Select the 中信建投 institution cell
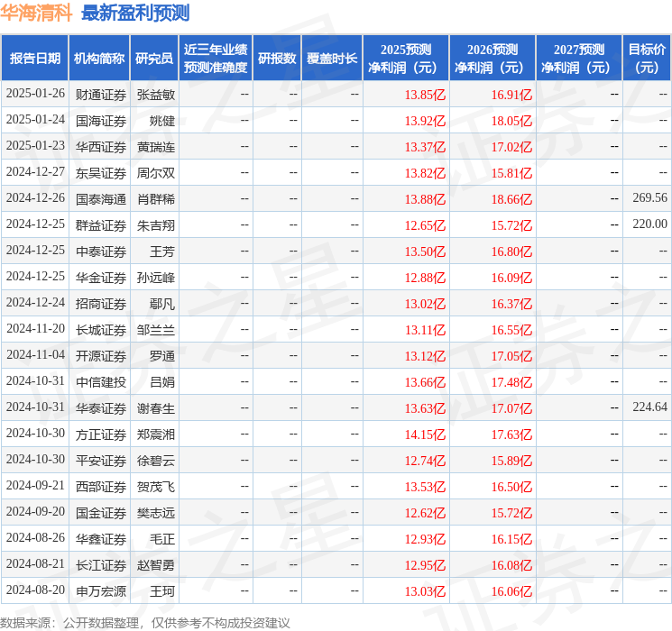The width and height of the screenshot is (672, 631). click(x=101, y=382)
